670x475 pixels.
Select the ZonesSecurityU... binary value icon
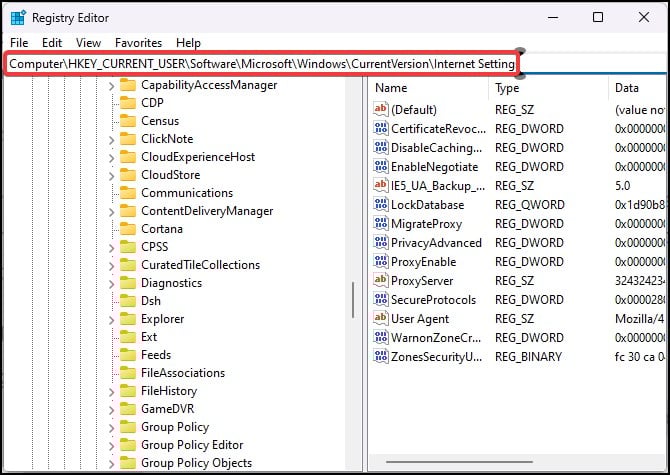pyautogui.click(x=380, y=356)
